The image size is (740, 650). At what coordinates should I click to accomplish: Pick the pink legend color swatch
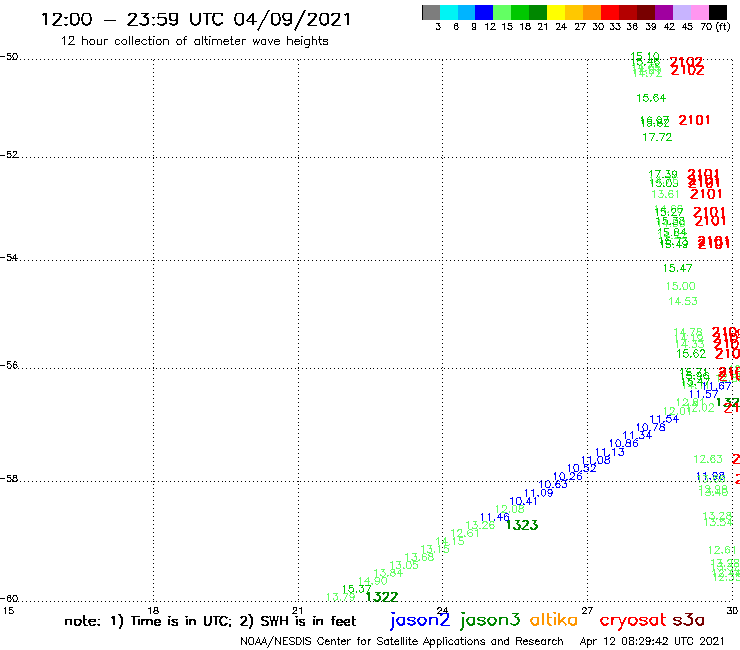[699, 12]
